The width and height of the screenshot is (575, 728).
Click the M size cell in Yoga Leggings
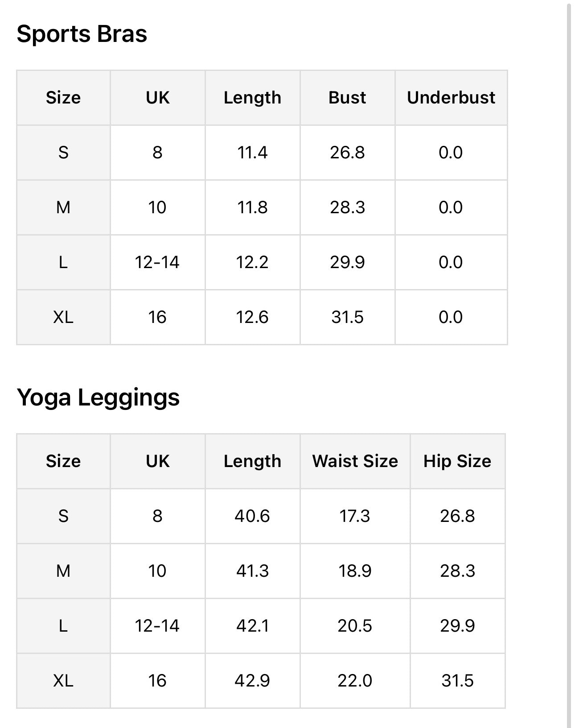click(63, 571)
